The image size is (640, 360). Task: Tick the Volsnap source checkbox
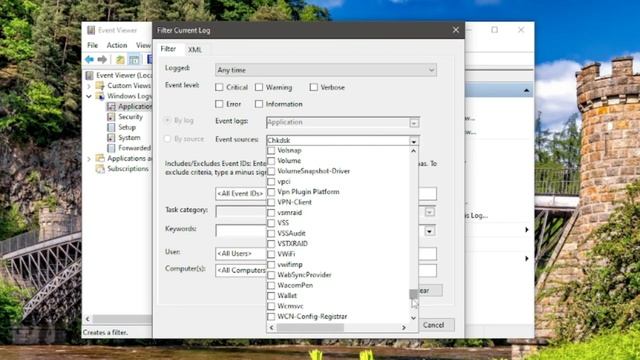(271, 150)
